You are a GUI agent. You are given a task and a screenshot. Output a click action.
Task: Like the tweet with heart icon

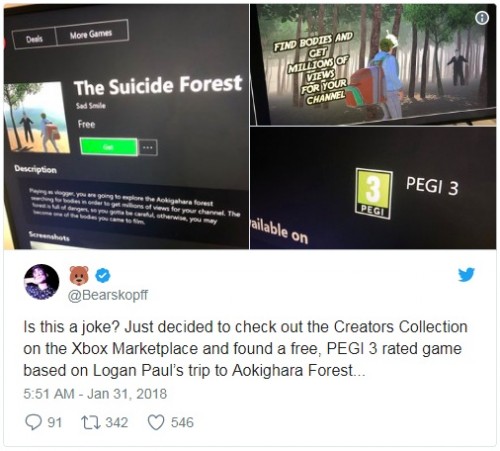pyautogui.click(x=156, y=422)
